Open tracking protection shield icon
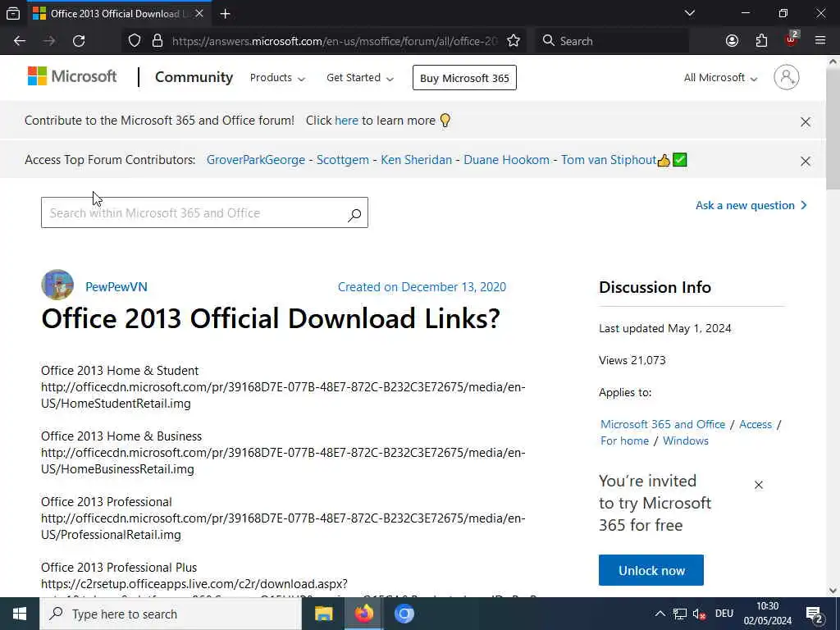Viewport: 840px width, 630px height. (135, 41)
